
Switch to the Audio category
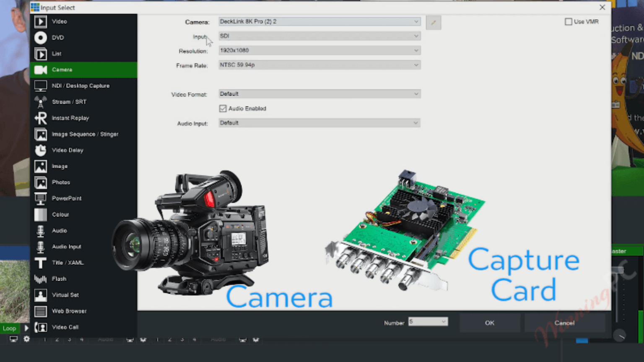pyautogui.click(x=83, y=231)
